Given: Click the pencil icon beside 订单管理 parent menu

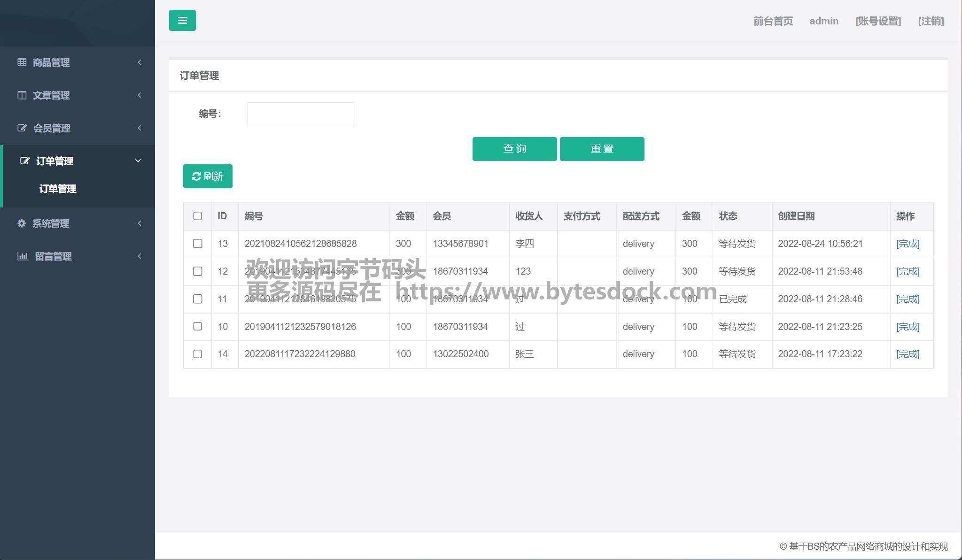Looking at the screenshot, I should click(25, 161).
